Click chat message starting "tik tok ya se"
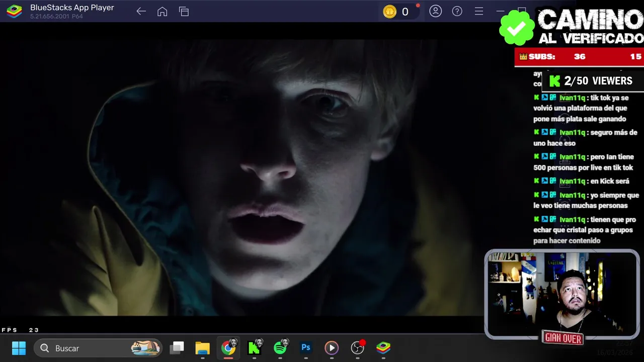This screenshot has height=362, width=644. click(581, 108)
